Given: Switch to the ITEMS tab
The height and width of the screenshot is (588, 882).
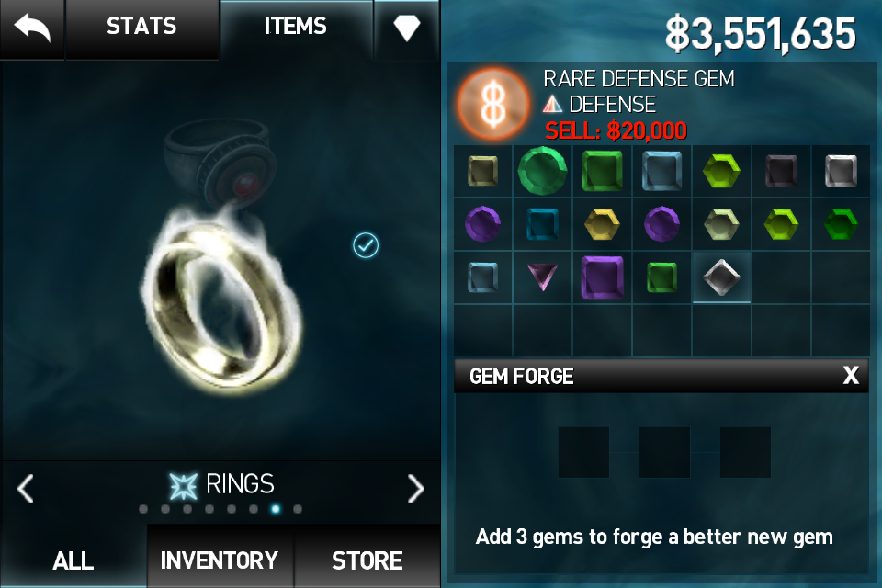Looking at the screenshot, I should tap(295, 27).
